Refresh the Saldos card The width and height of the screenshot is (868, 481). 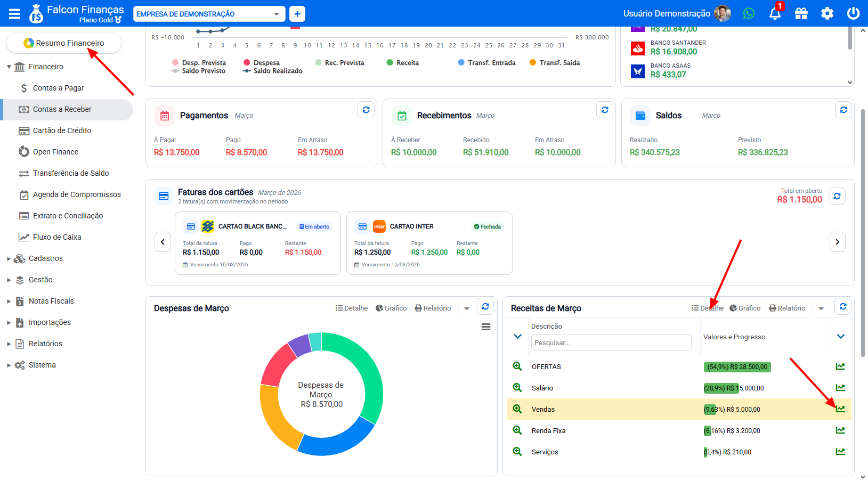click(843, 110)
